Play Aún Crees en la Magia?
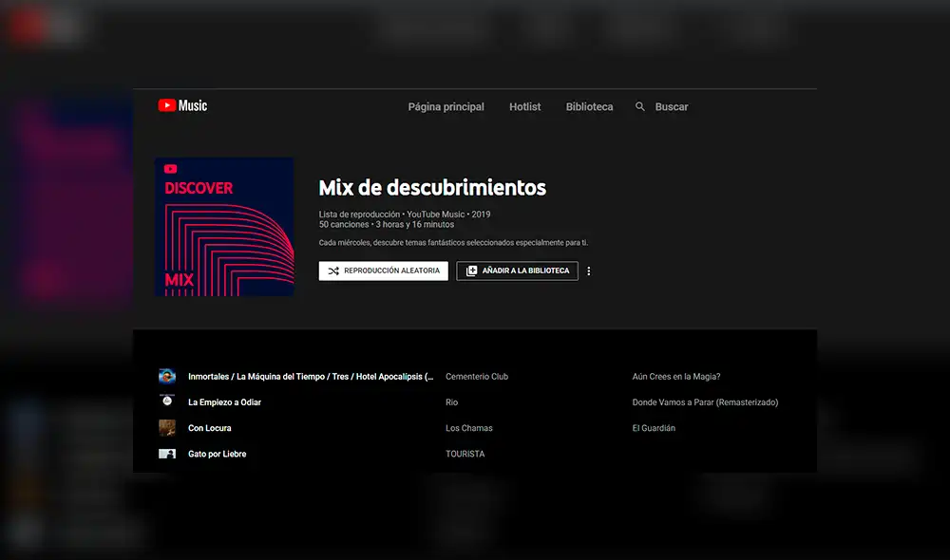 pos(676,376)
